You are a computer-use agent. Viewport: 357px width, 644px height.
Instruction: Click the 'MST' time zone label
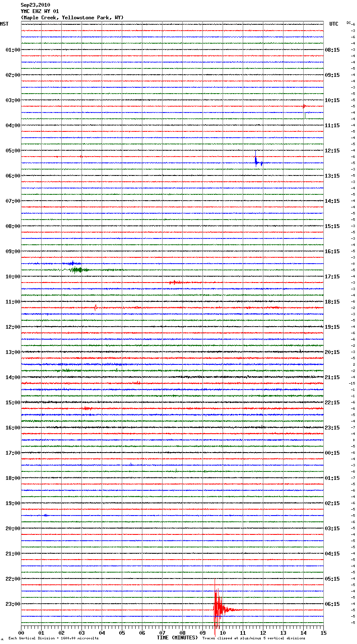click(4, 24)
